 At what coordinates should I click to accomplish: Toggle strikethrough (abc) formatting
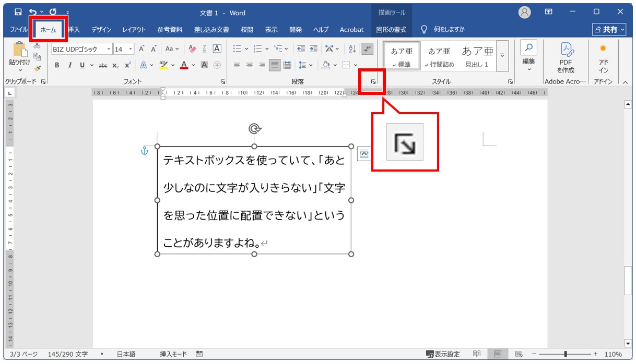click(x=103, y=65)
